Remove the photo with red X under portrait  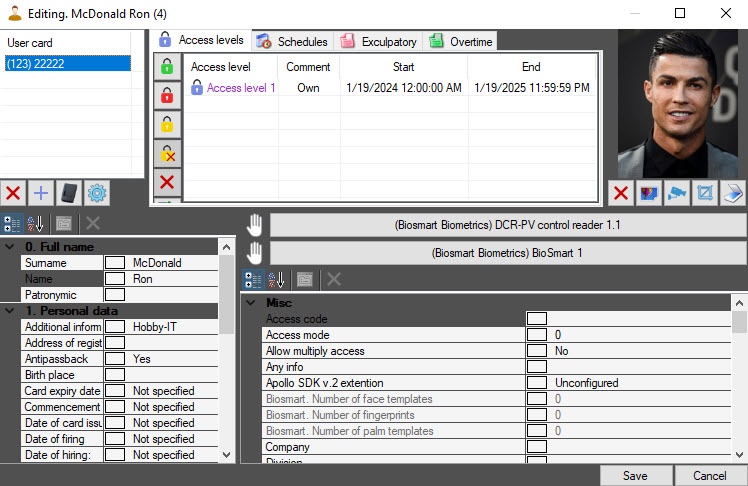pyautogui.click(x=621, y=193)
